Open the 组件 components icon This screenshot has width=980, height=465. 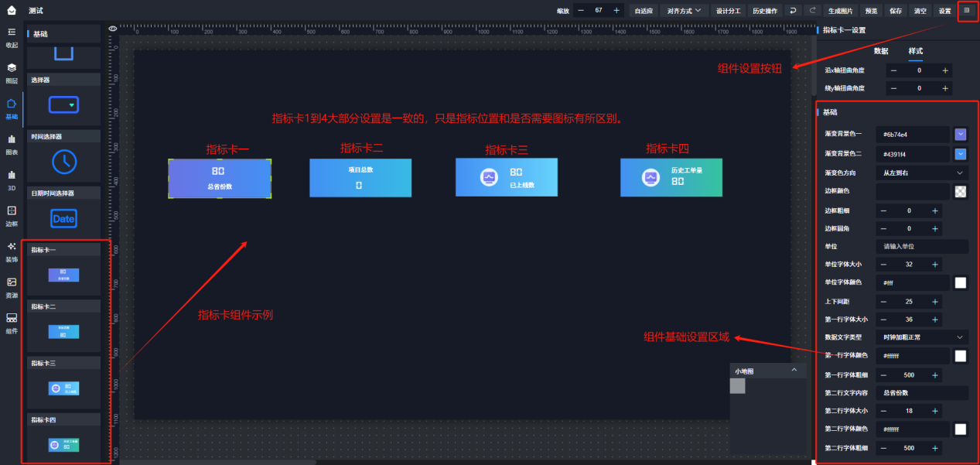pos(12,317)
